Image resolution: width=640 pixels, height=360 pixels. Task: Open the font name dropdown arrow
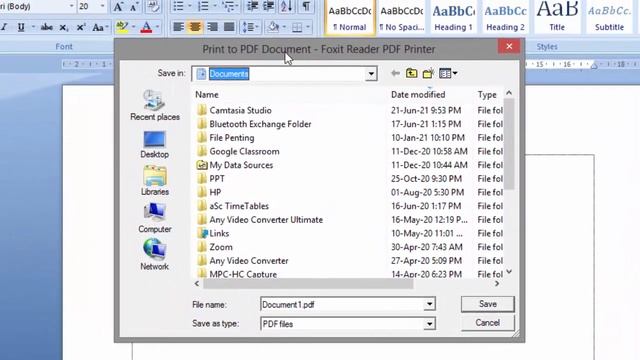71,6
